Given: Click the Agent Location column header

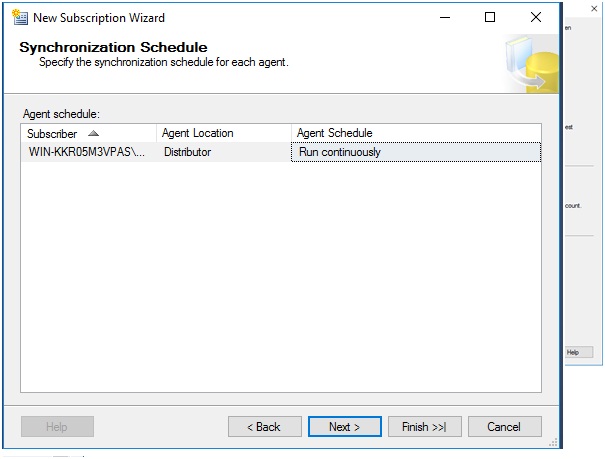Looking at the screenshot, I should (197, 133).
